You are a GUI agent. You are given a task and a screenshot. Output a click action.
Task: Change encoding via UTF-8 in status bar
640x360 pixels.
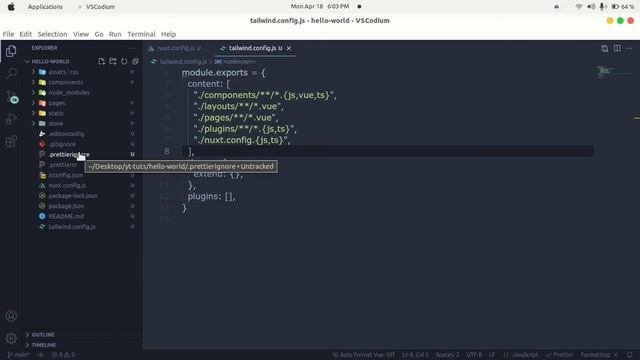(474, 355)
